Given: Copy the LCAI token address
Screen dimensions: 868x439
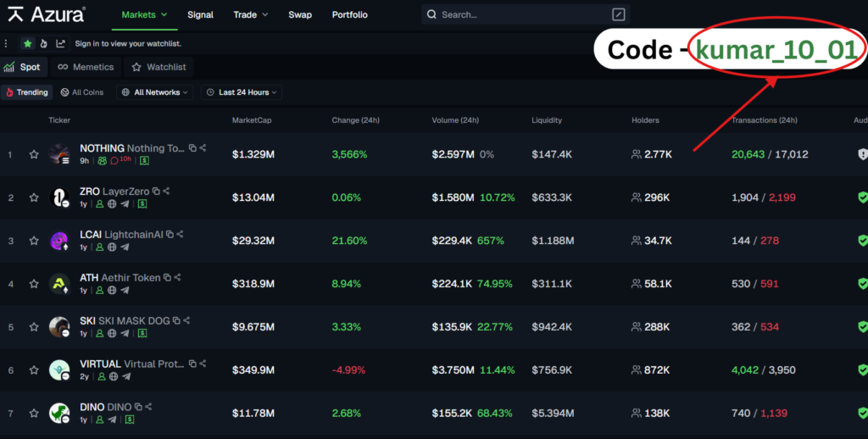Looking at the screenshot, I should click(x=170, y=234).
